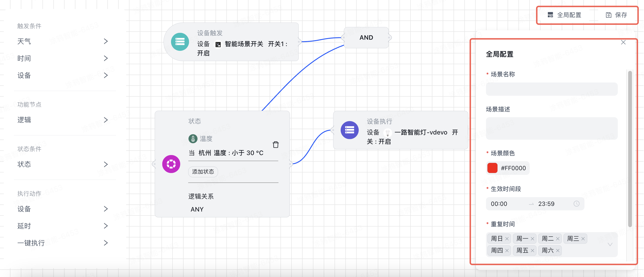Click the global config panel scrollbar
Viewport: 644px width, 277px height.
coord(630,149)
